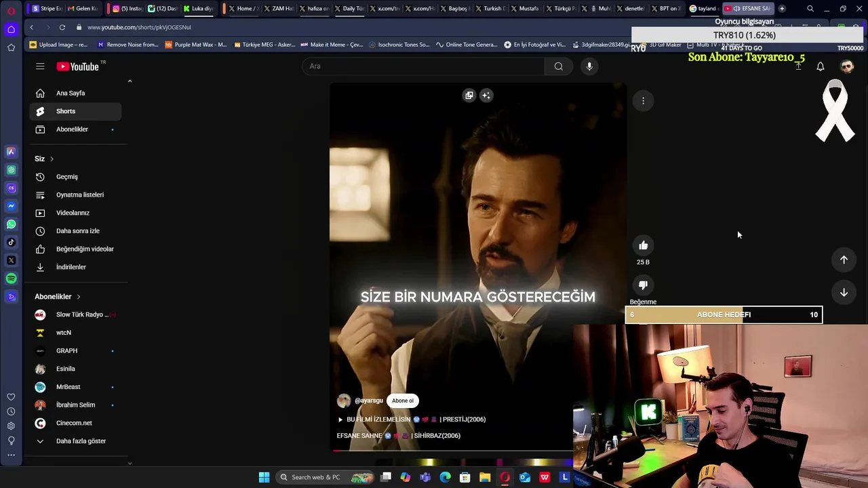This screenshot has height=488, width=868.
Task: Open Microsoft Edge from the taskbar
Action: pyautogui.click(x=445, y=477)
